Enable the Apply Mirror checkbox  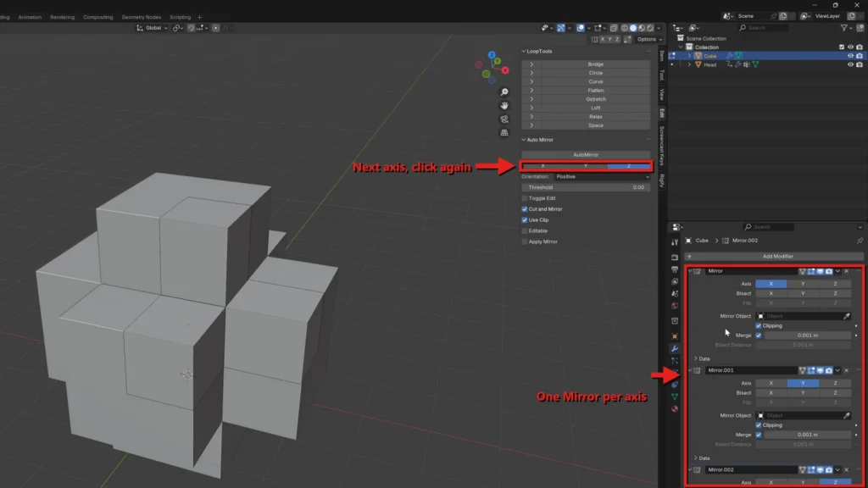[524, 241]
